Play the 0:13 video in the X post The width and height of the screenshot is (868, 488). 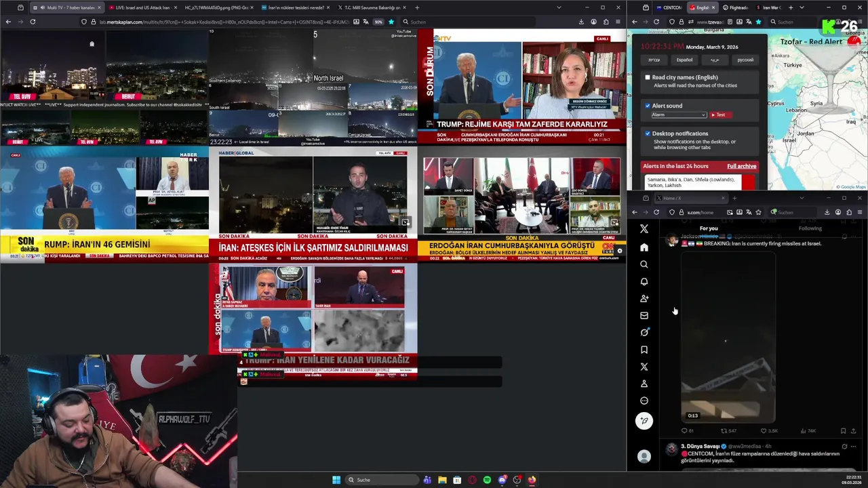(x=728, y=337)
